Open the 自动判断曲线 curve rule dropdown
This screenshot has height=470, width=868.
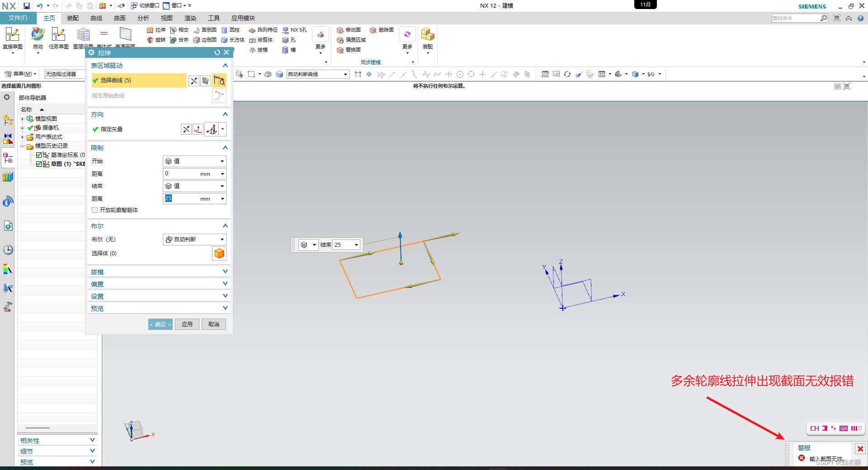coord(318,74)
